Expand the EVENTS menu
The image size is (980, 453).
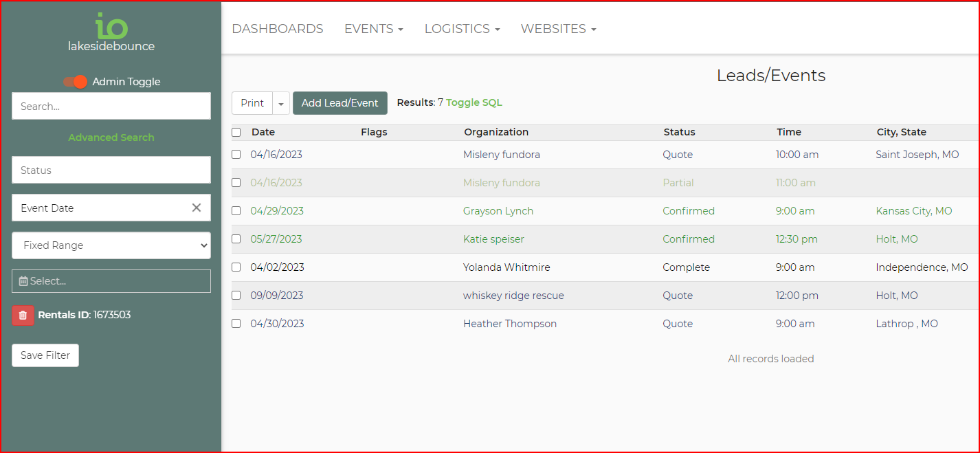tap(373, 29)
